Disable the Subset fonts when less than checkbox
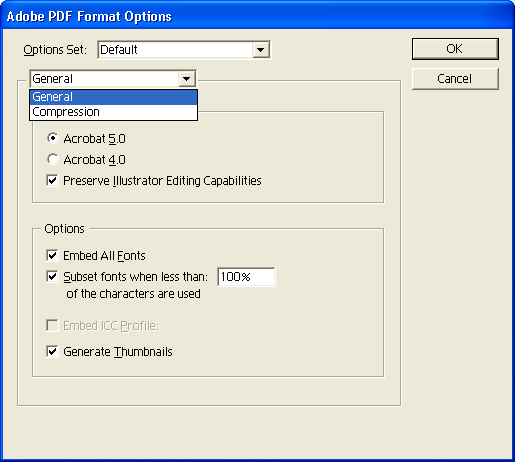Image resolution: width=515 pixels, height=462 pixels. (x=52, y=276)
